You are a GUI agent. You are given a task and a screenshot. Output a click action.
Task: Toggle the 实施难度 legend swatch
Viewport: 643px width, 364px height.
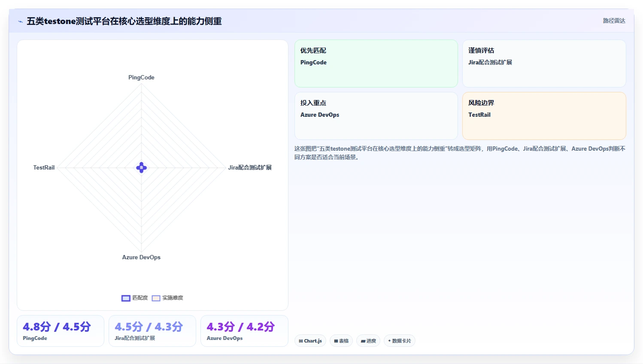click(156, 298)
